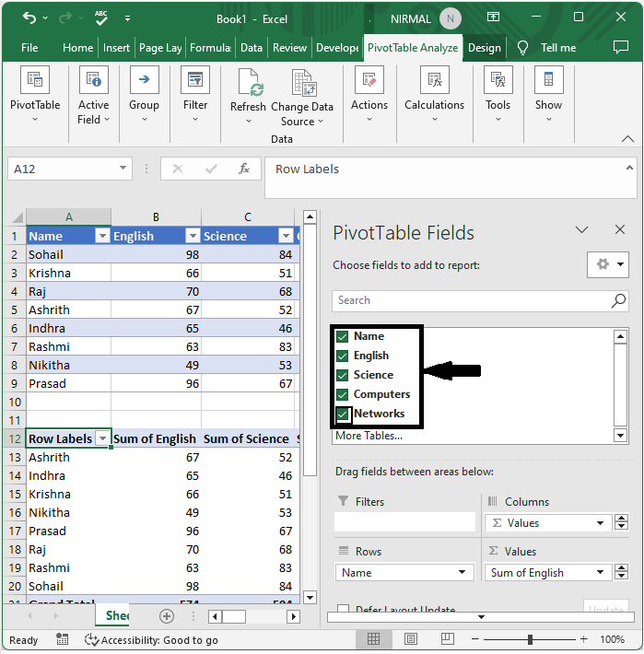Switch to Page Break Preview icon
Image resolution: width=644 pixels, height=654 pixels.
[x=448, y=638]
